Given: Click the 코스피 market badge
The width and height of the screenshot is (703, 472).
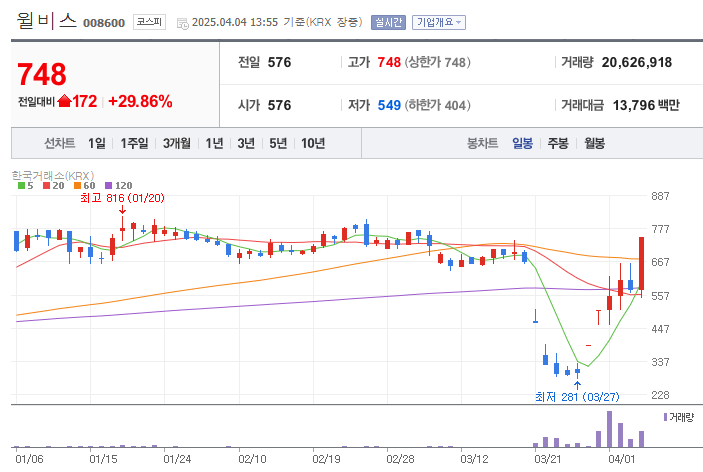Looking at the screenshot, I should (x=149, y=22).
